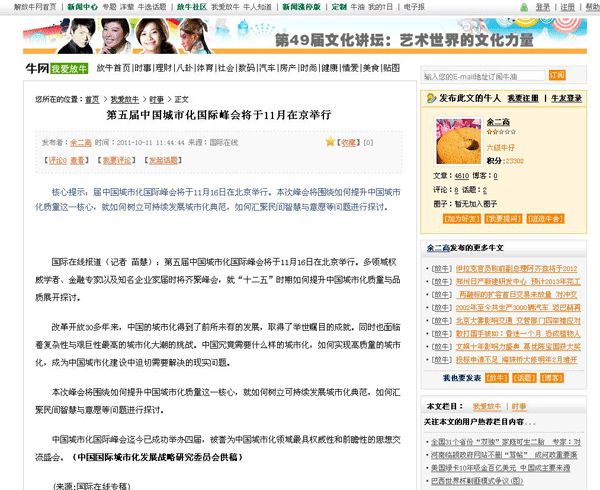The image size is (600, 490).
Task: Click 查看 in the comment links
Action: (77, 160)
